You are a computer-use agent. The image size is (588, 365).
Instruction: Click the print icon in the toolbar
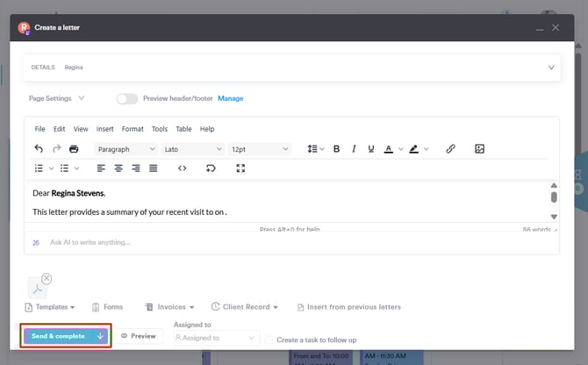tap(74, 149)
